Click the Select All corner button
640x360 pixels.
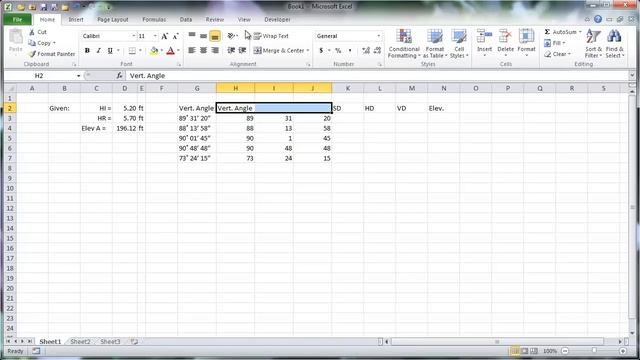coord(10,88)
